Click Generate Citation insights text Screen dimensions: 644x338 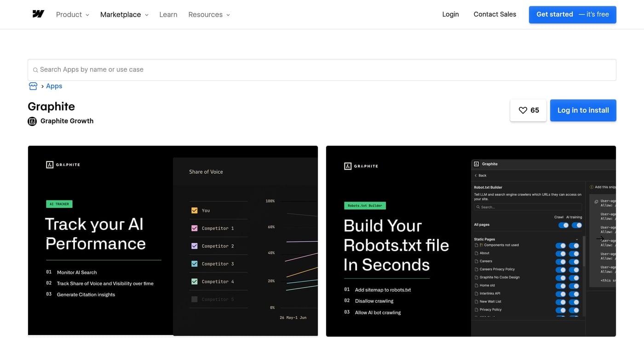click(x=86, y=295)
